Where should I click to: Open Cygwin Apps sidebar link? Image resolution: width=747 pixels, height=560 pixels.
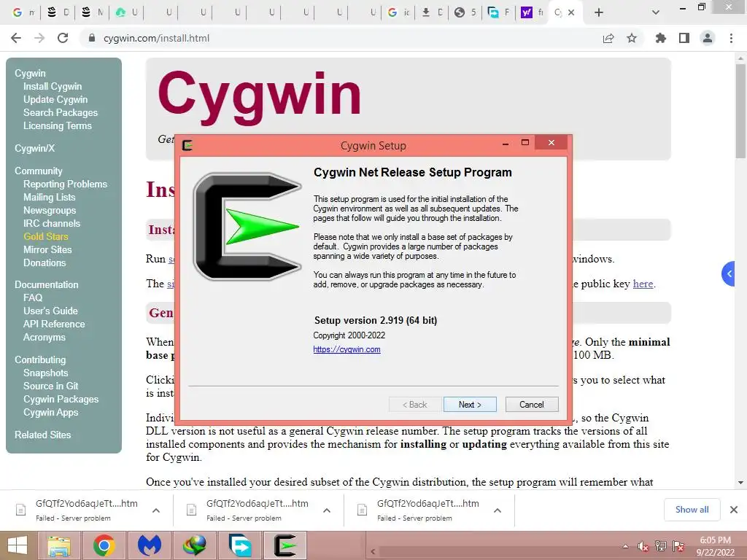50,413
